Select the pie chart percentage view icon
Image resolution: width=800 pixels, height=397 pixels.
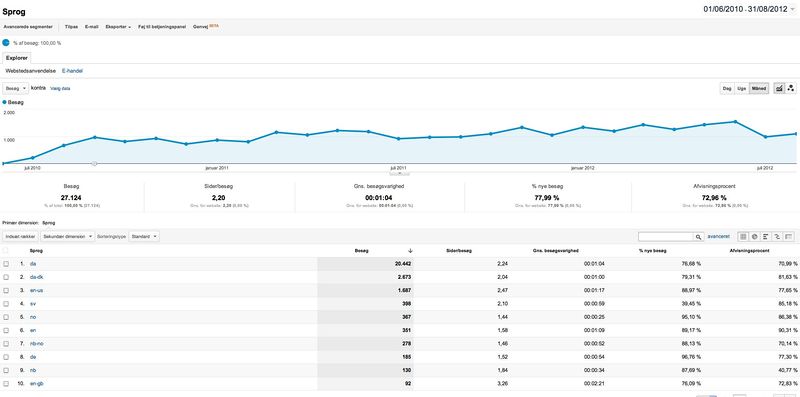click(754, 237)
